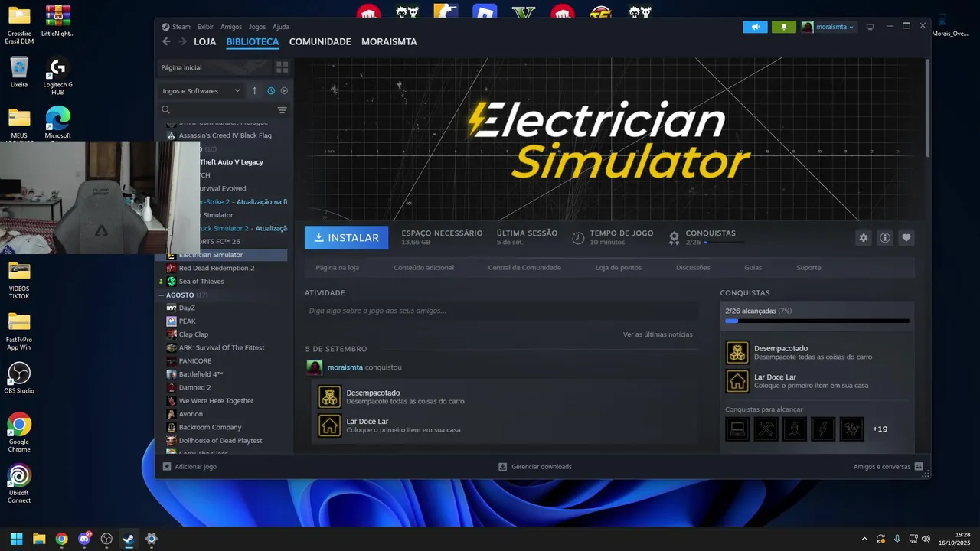Click the Adicionar jogo plus icon

(167, 466)
